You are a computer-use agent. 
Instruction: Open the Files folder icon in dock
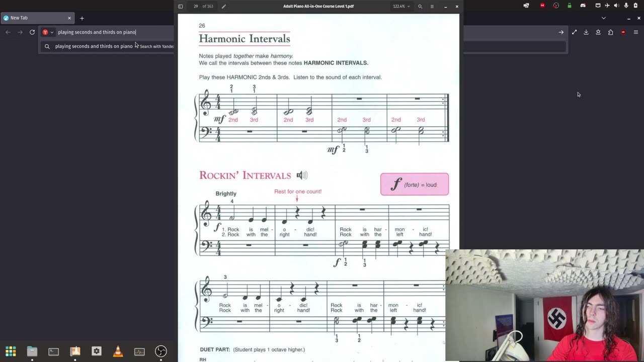[32, 351]
